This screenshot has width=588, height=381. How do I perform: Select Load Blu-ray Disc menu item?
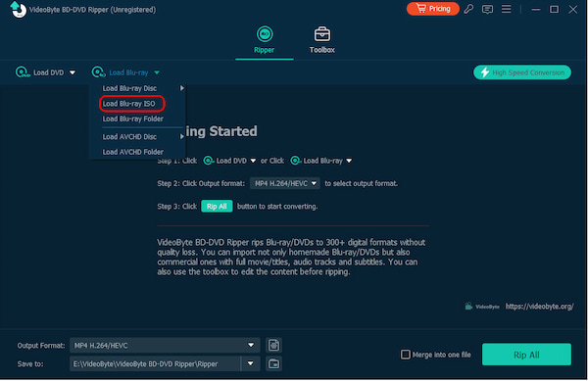click(x=129, y=88)
